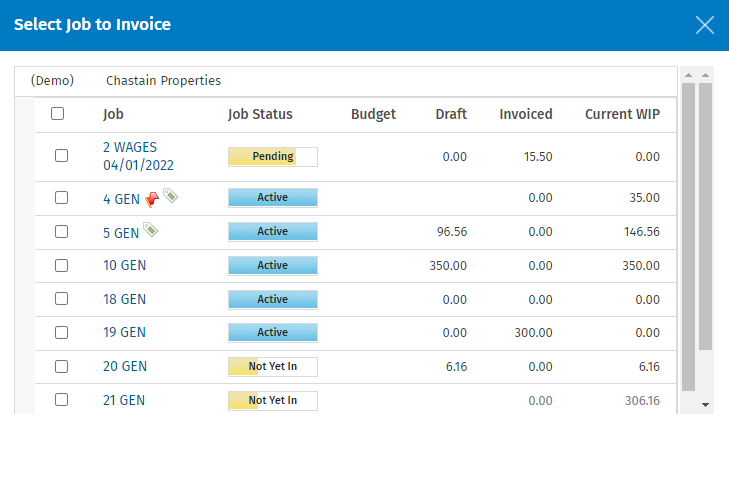This screenshot has height=490, width=729.
Task: Sort by the Job Status column header
Action: click(x=260, y=114)
